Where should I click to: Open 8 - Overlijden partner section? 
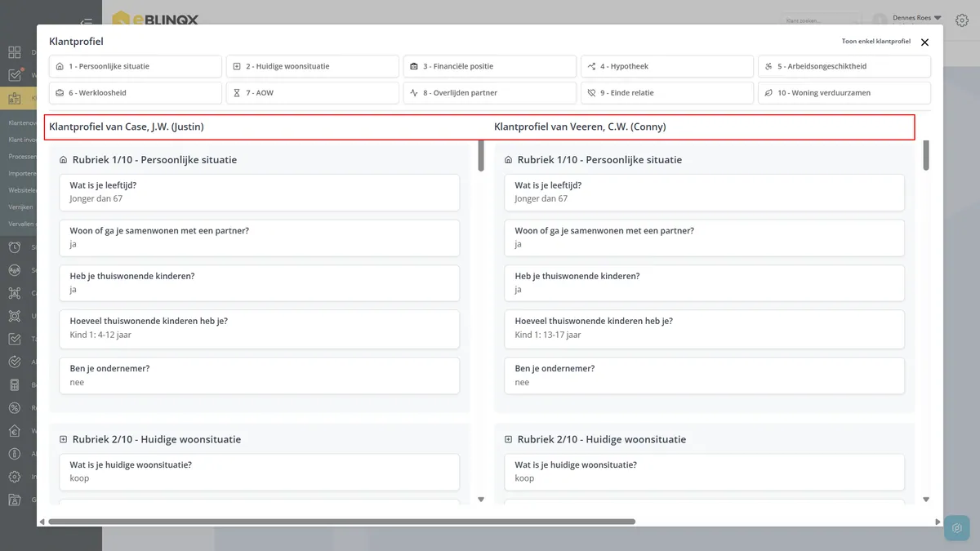pos(490,93)
